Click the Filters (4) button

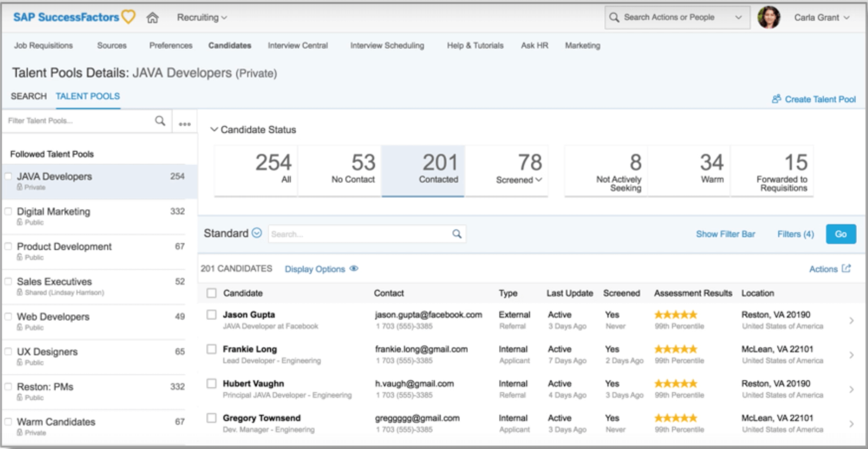[798, 234]
